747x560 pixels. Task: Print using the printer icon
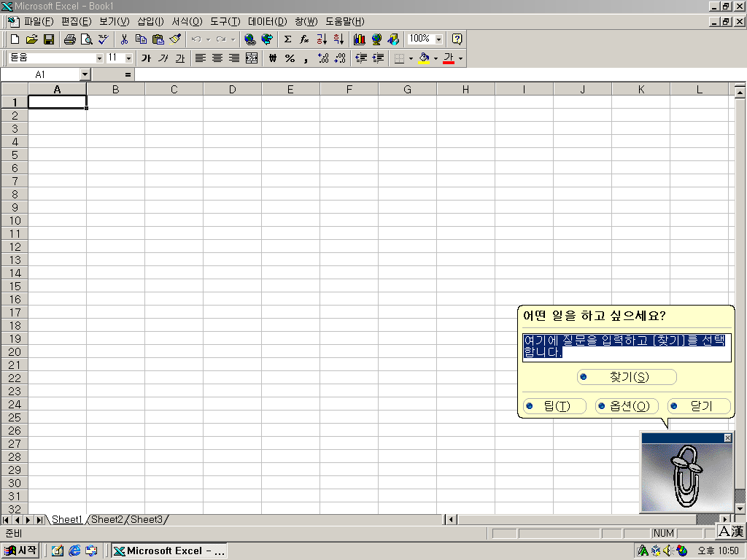pyautogui.click(x=69, y=39)
